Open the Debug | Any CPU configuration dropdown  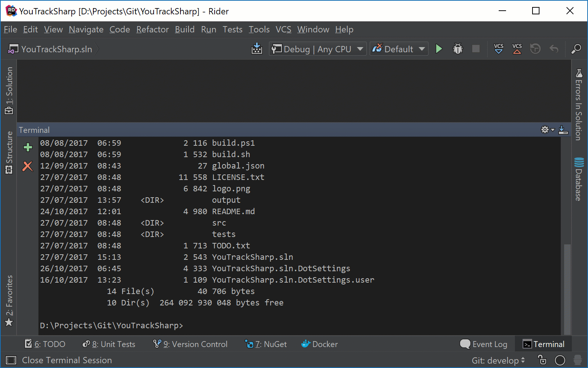coord(317,49)
